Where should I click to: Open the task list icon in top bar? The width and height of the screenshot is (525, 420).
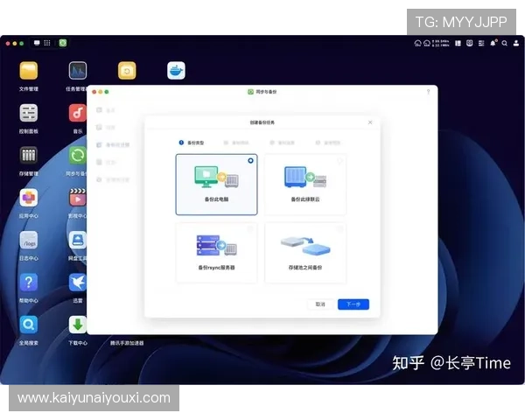coord(481,43)
